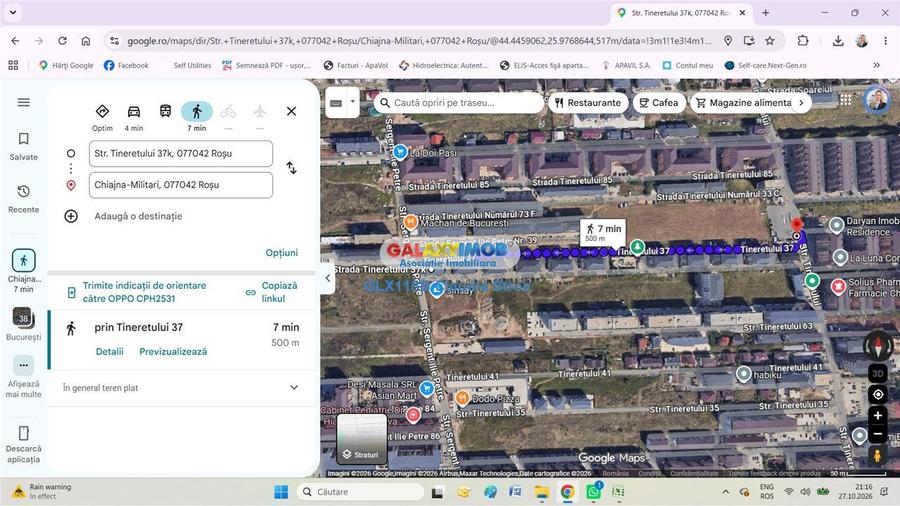Screen dimensions: 900x506
Task: Open the browser extensions puzzle icon
Action: pyautogui.click(x=802, y=41)
